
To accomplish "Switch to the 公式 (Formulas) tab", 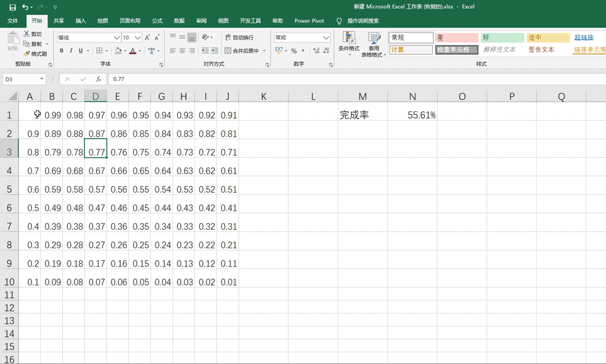I will (x=157, y=21).
